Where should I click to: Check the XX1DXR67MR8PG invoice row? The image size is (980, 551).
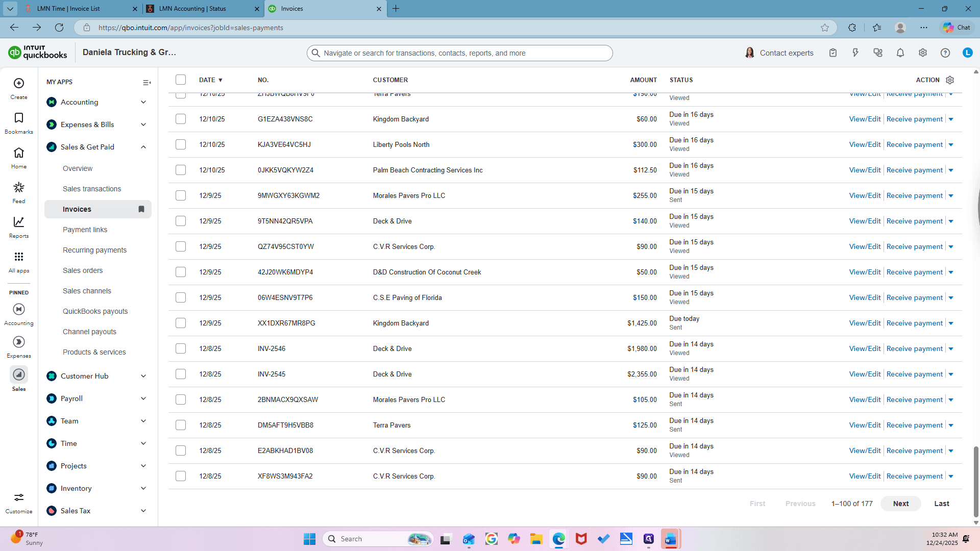[x=181, y=323]
